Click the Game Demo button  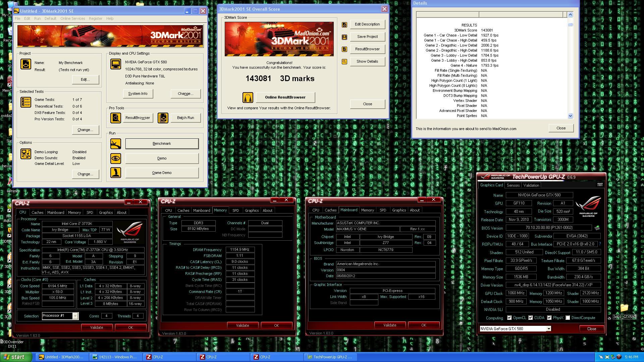(162, 173)
